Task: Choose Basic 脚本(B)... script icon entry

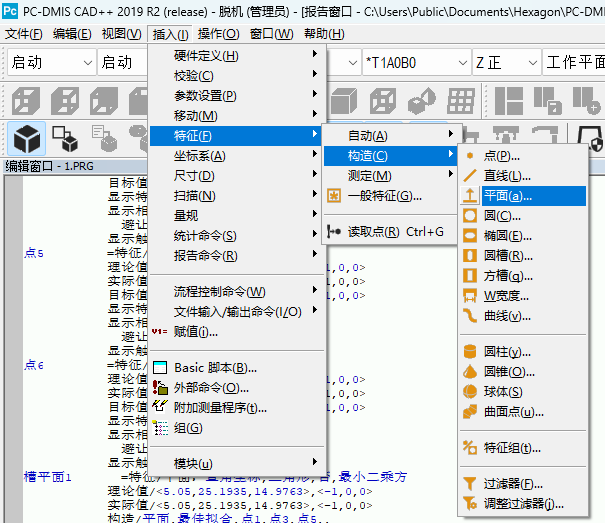Action: pos(236,367)
